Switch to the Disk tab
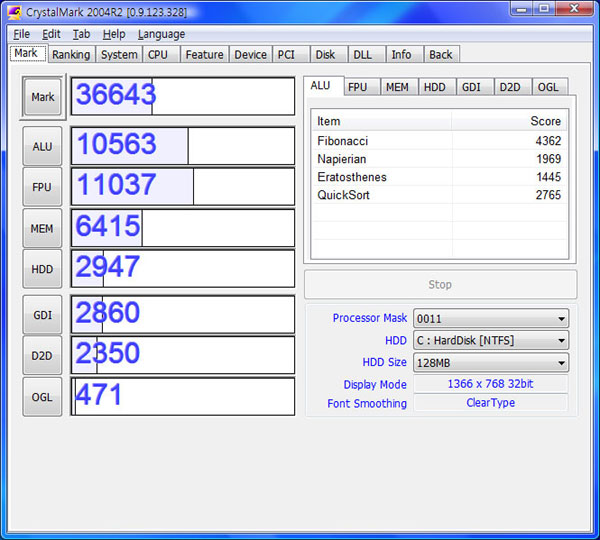Viewport: 600px width, 540px height. [329, 55]
